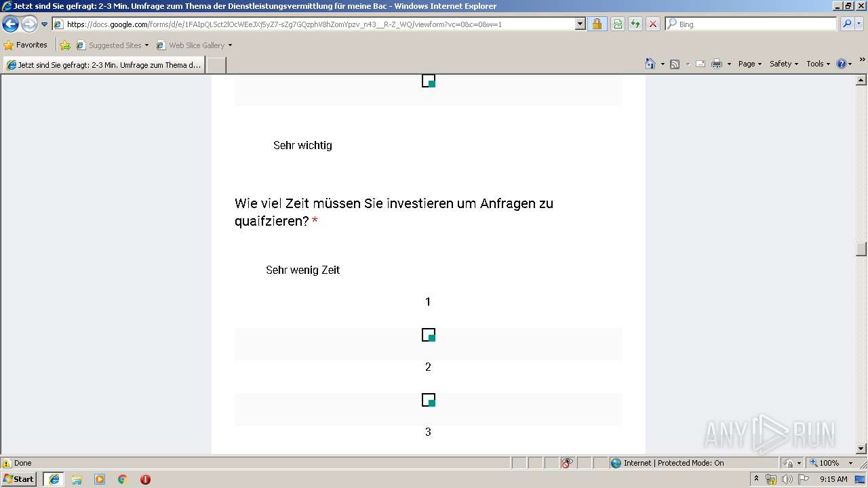Open the Web Slice Gallery favorite
The height and width of the screenshot is (488, 868).
(194, 45)
